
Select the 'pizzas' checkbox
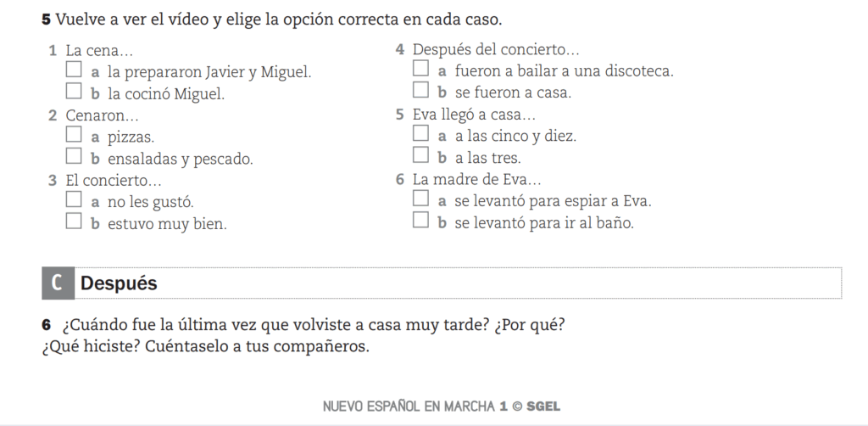tap(74, 134)
